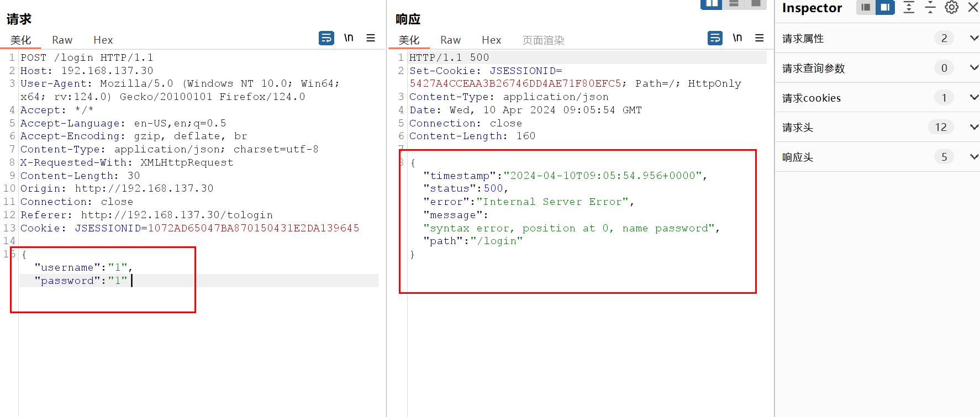Switch request view to Hex tab

pos(103,40)
